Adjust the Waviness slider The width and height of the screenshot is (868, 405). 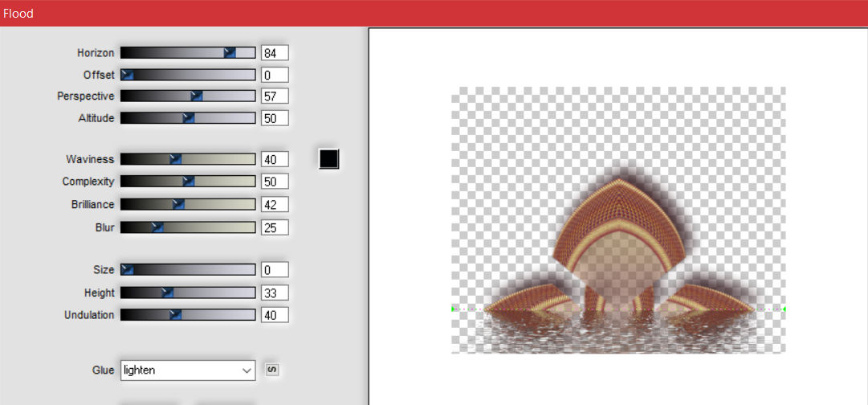(x=176, y=159)
